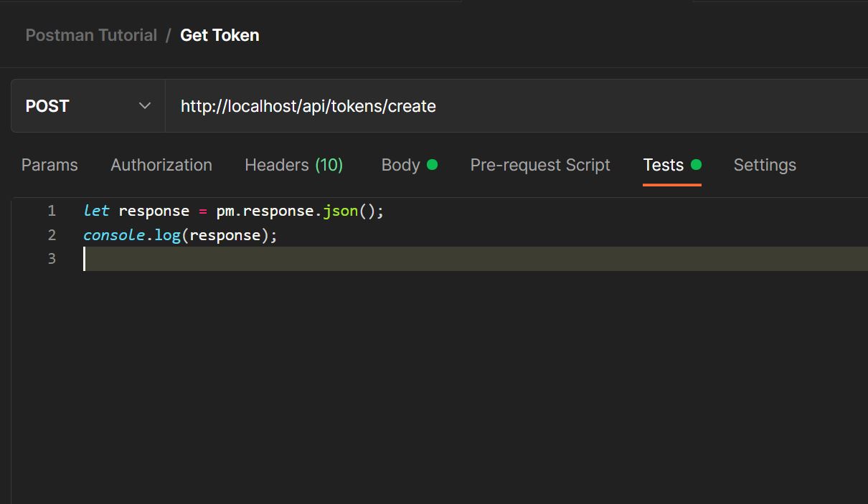
Task: Click line number 1 in the script editor
Action: tap(51, 210)
